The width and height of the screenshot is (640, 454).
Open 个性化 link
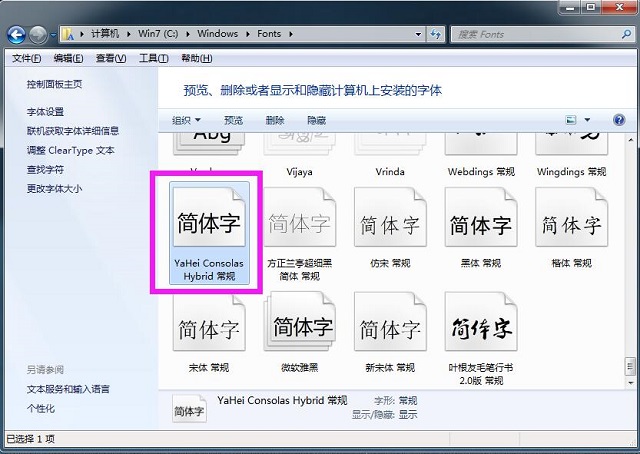pyautogui.click(x=40, y=408)
